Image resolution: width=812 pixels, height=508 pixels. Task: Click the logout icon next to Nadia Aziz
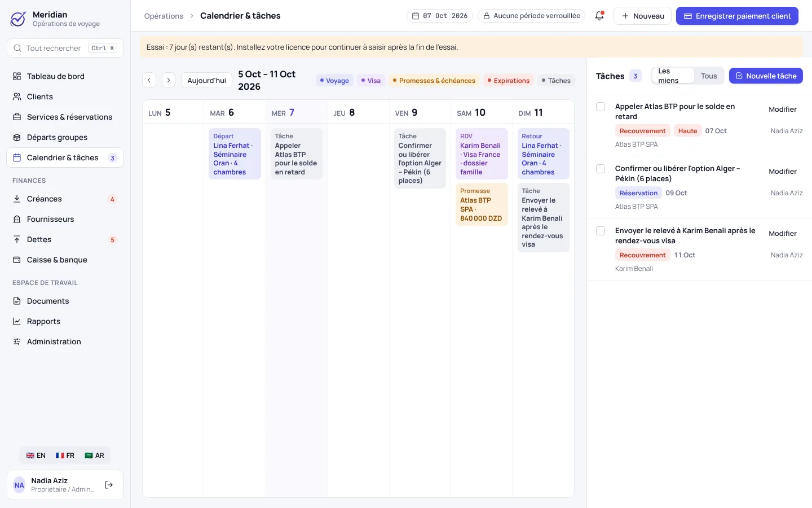tap(109, 485)
